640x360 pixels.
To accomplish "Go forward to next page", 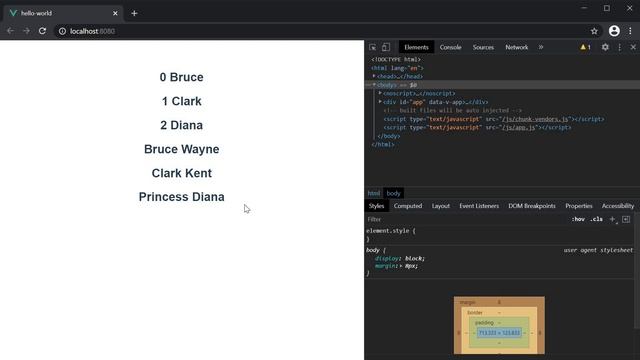I will tap(27, 31).
